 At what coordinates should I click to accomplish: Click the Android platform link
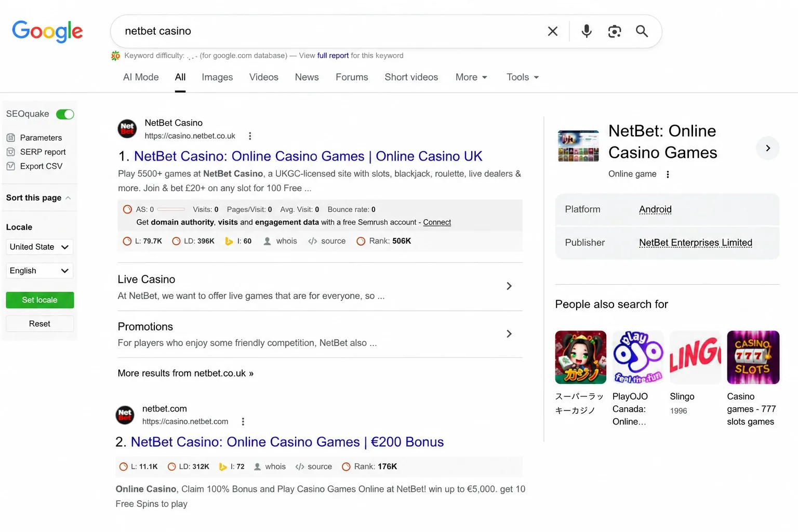655,209
